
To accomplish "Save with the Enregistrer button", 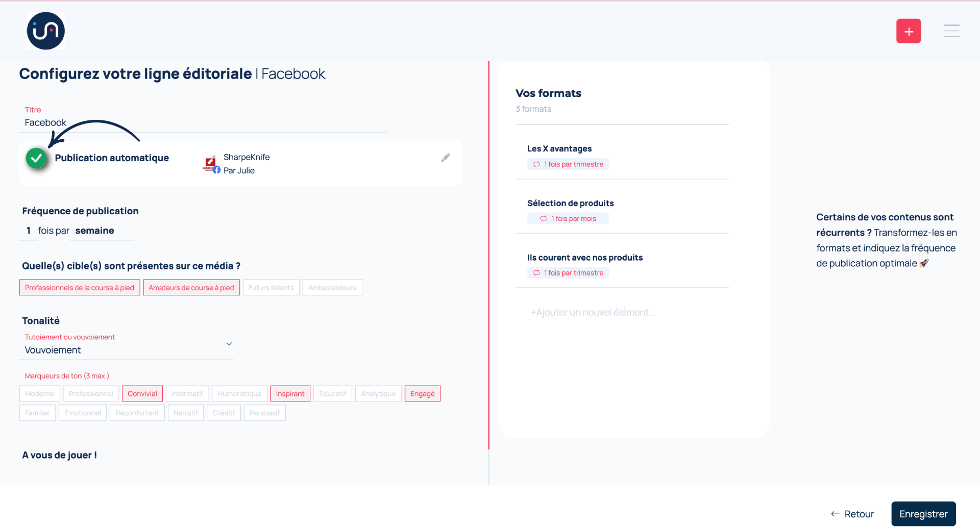I will pos(923,514).
